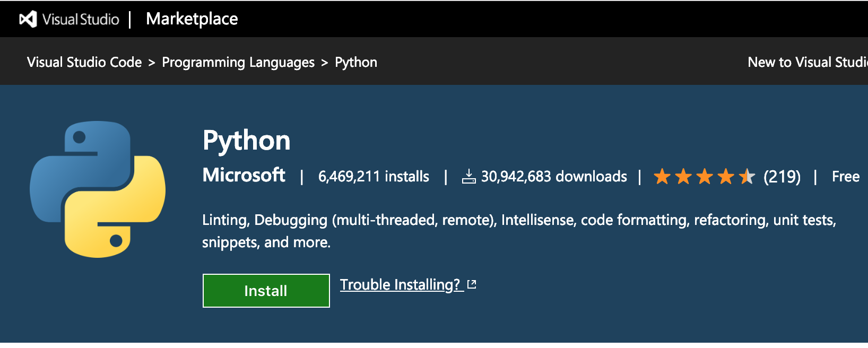
Task: Open the star rating reviews
Action: point(704,176)
